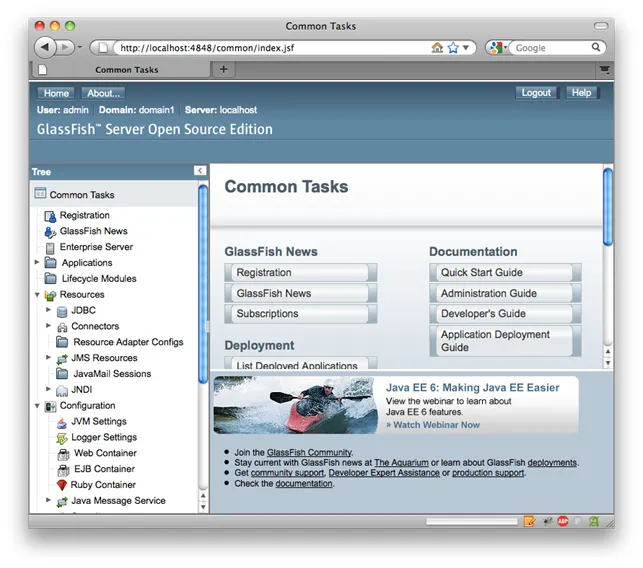Click the GlassFish News tree icon
This screenshot has height=568, width=643.
pyautogui.click(x=50, y=232)
